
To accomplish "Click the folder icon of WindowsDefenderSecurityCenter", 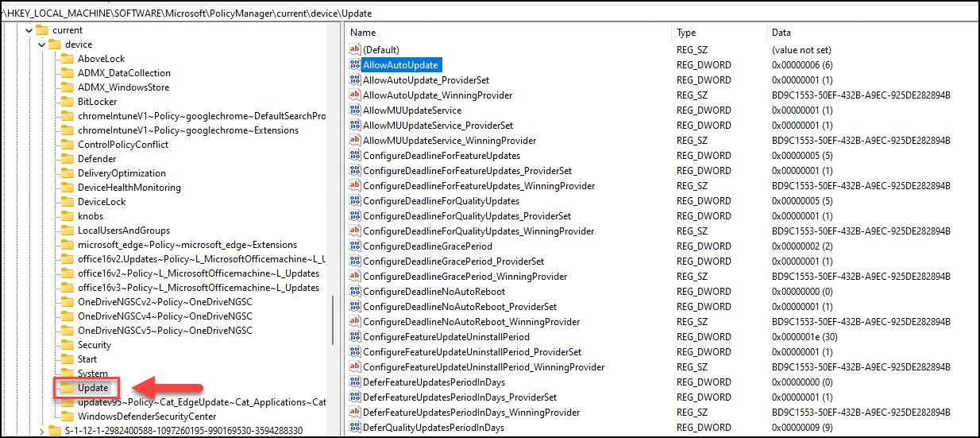I will 68,417.
